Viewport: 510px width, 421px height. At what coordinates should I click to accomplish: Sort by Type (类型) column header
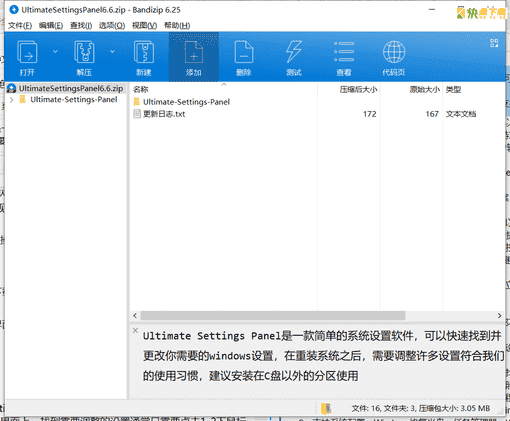point(453,89)
